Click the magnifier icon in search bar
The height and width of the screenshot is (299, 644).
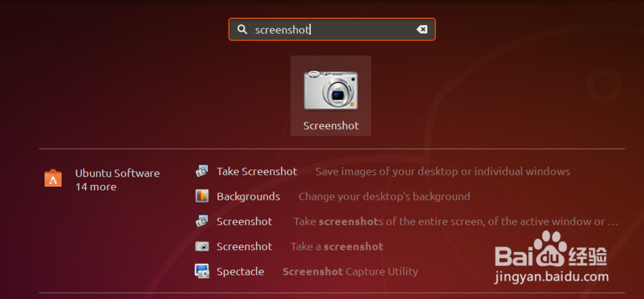pos(242,30)
